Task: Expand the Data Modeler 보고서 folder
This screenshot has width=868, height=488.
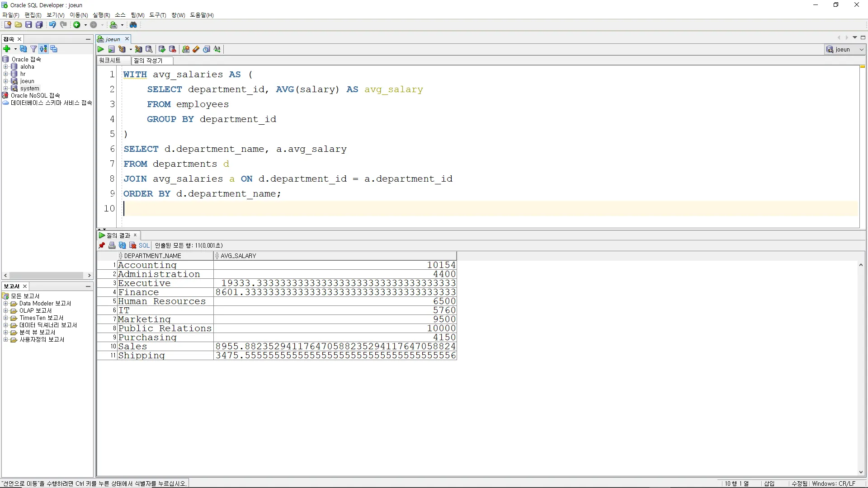Action: pyautogui.click(x=5, y=304)
